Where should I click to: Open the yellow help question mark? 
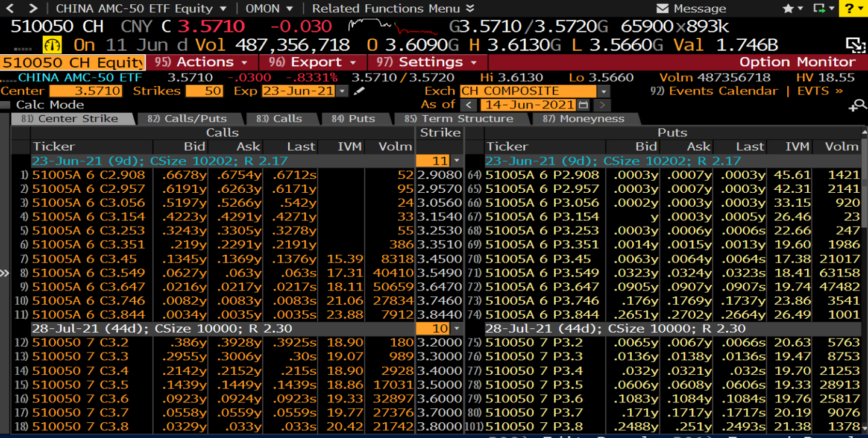pyautogui.click(x=850, y=8)
